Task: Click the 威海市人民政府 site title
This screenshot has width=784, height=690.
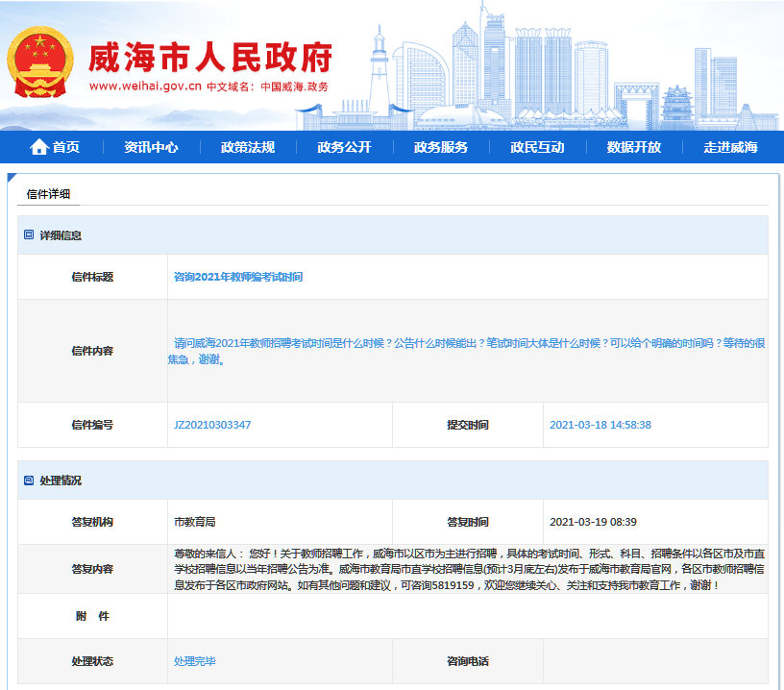Action: coord(210,58)
